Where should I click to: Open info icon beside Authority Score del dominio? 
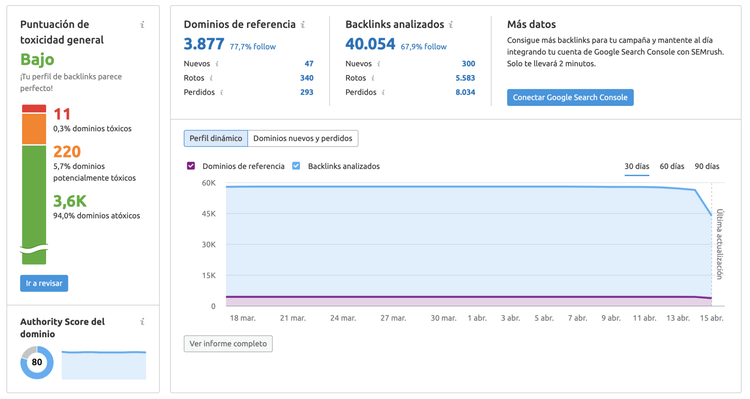(142, 322)
